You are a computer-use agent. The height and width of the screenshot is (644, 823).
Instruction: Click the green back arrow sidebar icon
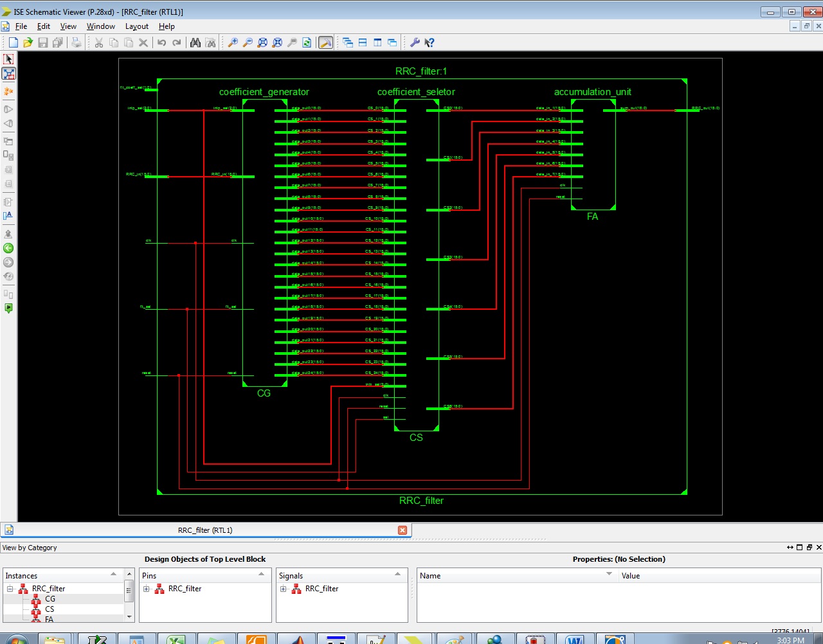(x=8, y=248)
